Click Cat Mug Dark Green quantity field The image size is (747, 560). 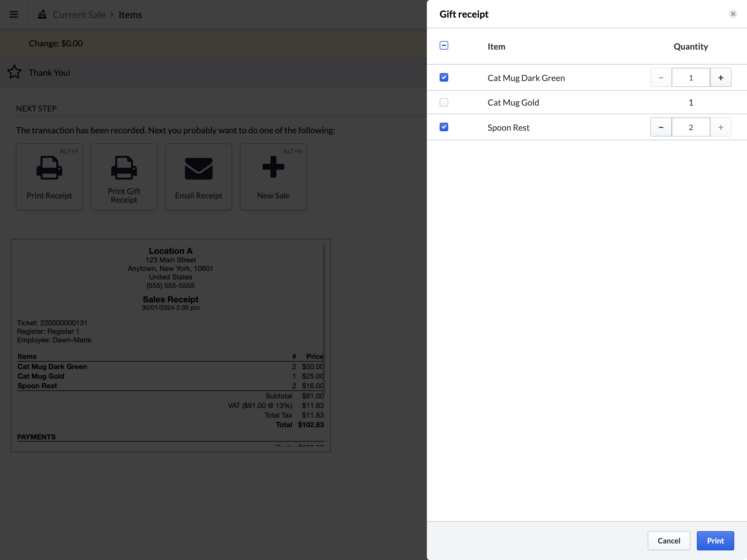click(x=691, y=78)
